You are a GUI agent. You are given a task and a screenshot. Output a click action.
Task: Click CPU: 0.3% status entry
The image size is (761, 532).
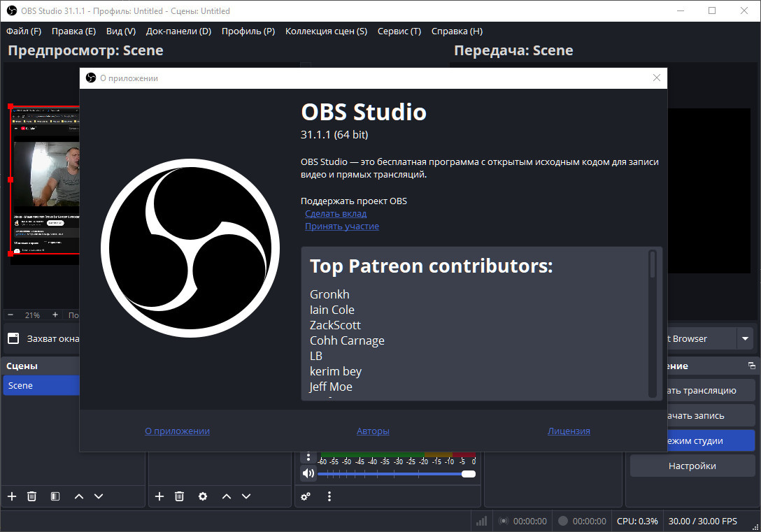point(637,521)
